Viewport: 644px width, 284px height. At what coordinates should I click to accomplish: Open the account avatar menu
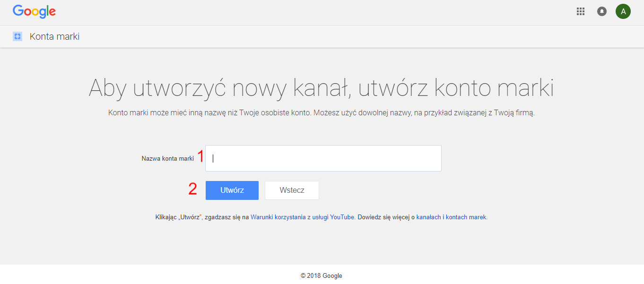(623, 11)
